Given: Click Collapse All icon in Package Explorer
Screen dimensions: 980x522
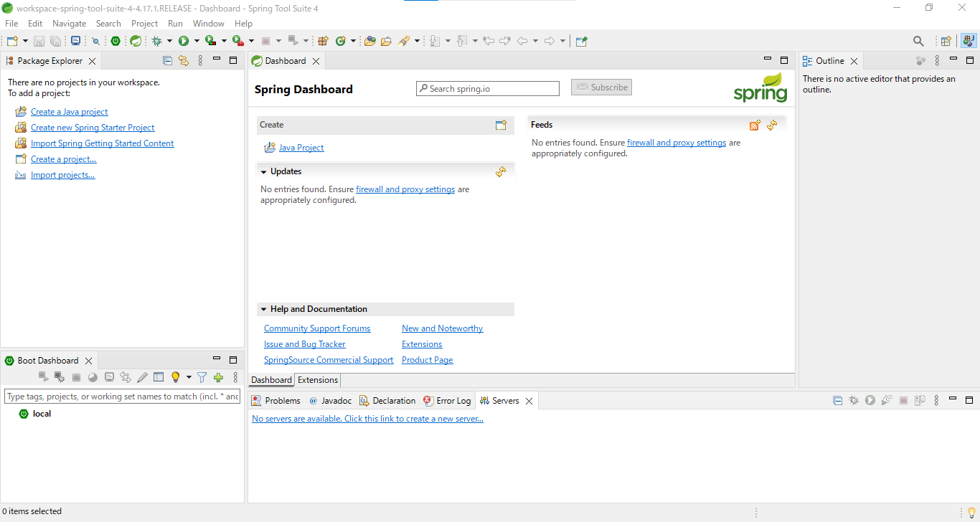Looking at the screenshot, I should click(x=167, y=61).
